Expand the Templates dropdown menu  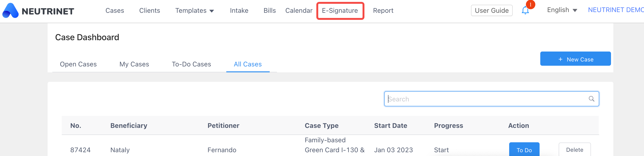[194, 11]
